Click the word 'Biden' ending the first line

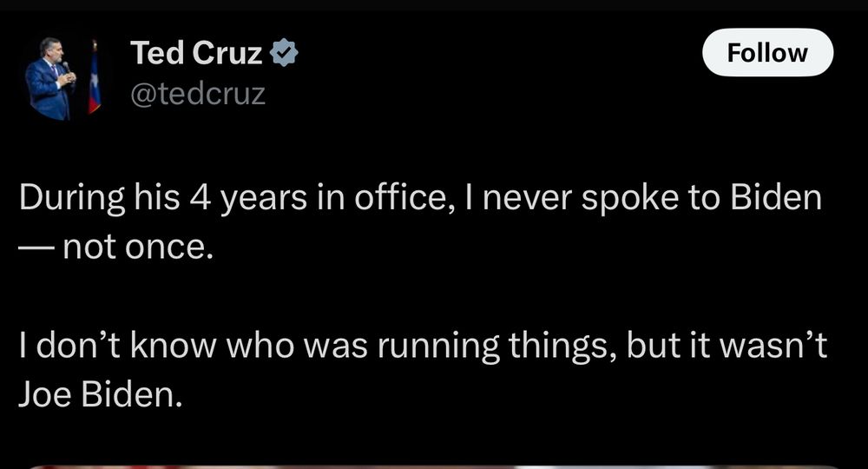coord(775,197)
